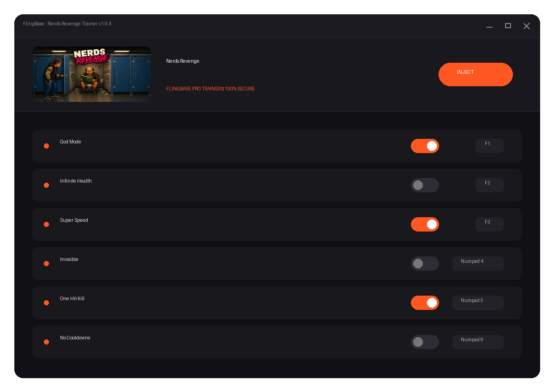This screenshot has height=392, width=554.
Task: Close the trainer window
Action: (526, 26)
